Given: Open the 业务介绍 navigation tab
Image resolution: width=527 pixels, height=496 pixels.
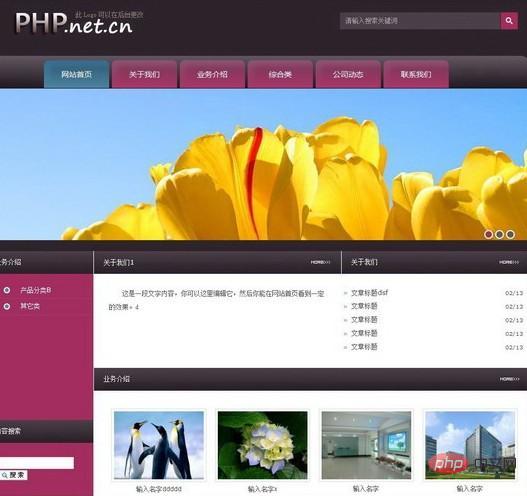Looking at the screenshot, I should 212,74.
